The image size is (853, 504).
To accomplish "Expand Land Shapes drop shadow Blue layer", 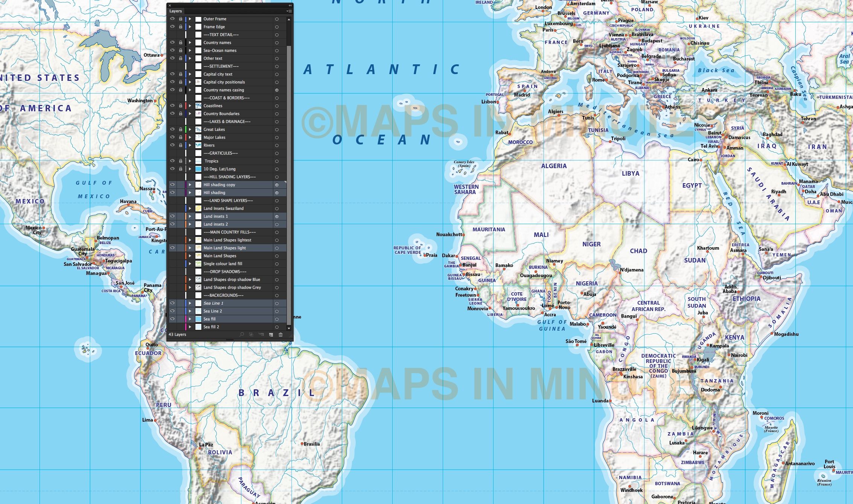I will tap(190, 279).
